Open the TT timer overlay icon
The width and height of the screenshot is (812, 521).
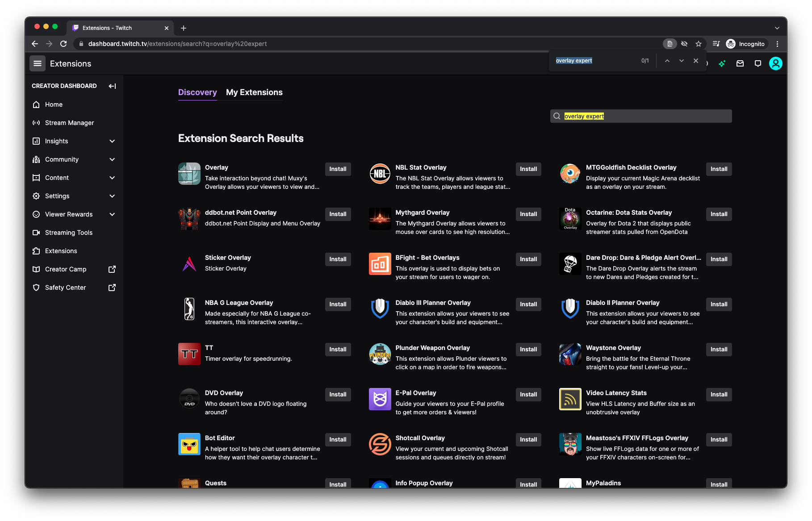click(189, 354)
